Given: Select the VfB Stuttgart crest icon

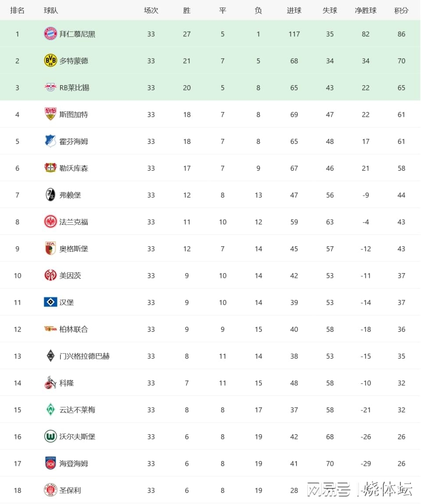Looking at the screenshot, I should pyautogui.click(x=50, y=114).
